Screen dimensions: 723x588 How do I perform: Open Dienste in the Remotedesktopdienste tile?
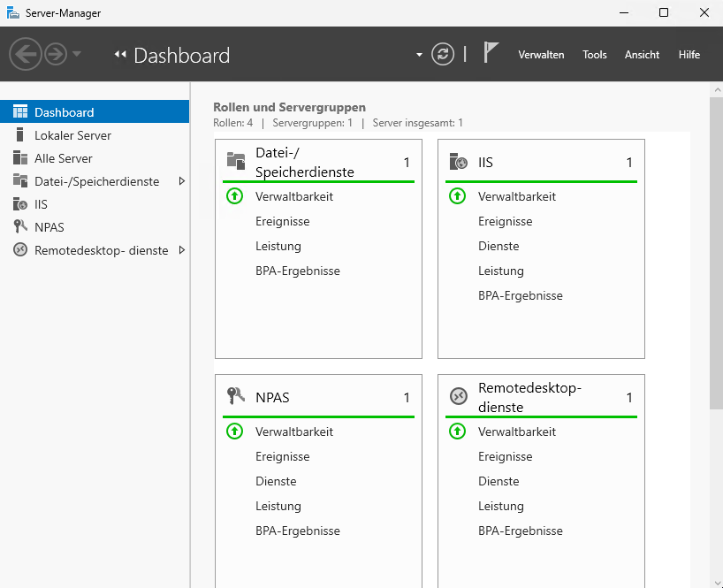[x=498, y=481]
